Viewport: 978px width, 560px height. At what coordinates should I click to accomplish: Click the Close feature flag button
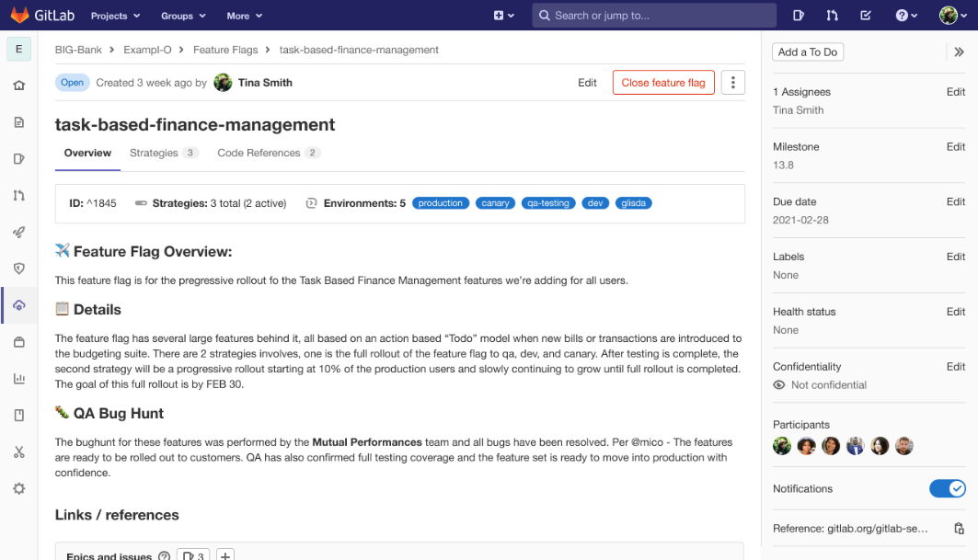[663, 83]
